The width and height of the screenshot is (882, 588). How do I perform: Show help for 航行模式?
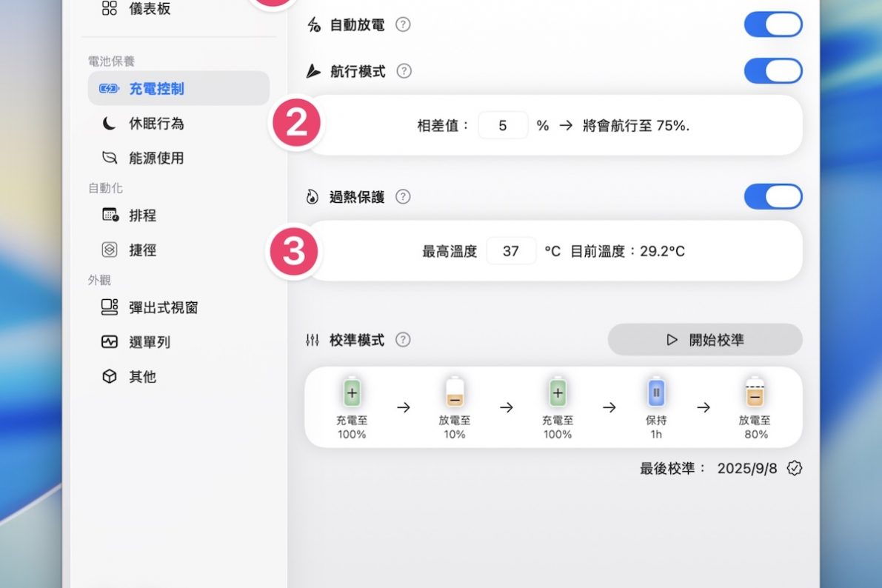404,71
